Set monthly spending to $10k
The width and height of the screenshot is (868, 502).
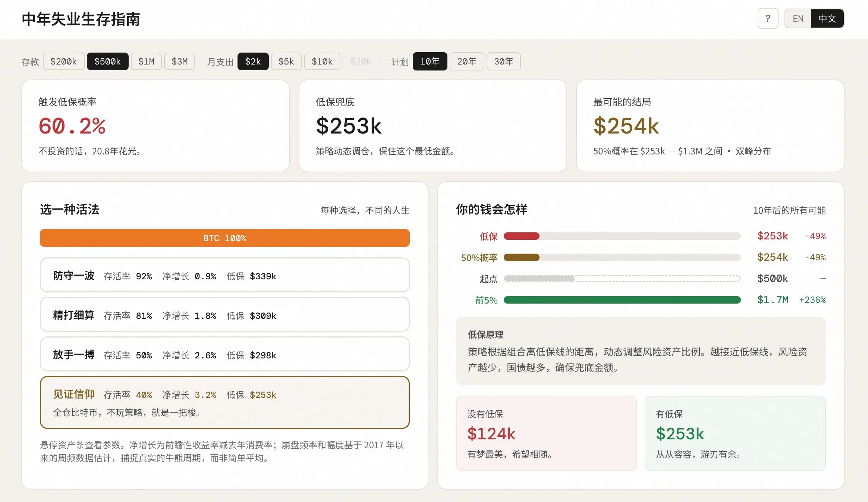322,62
